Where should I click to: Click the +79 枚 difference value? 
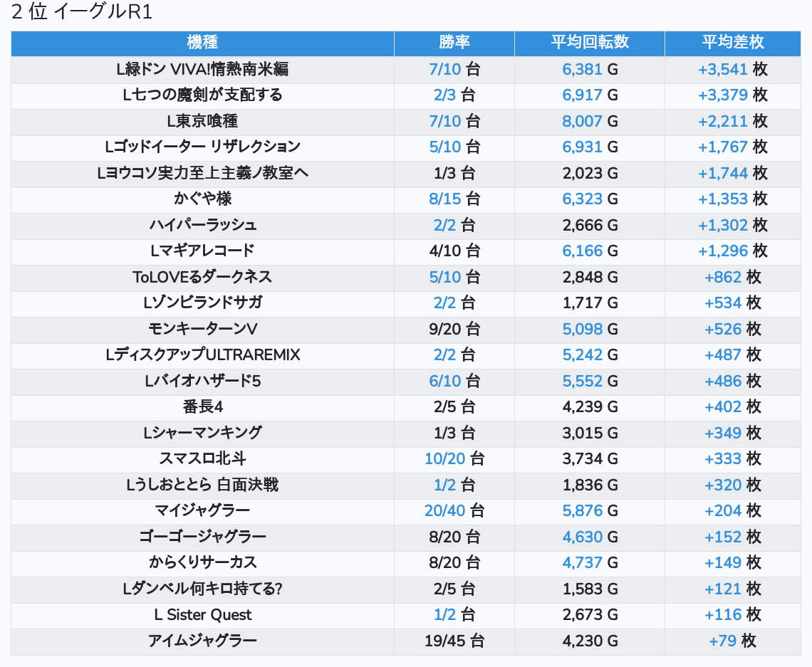tap(733, 641)
